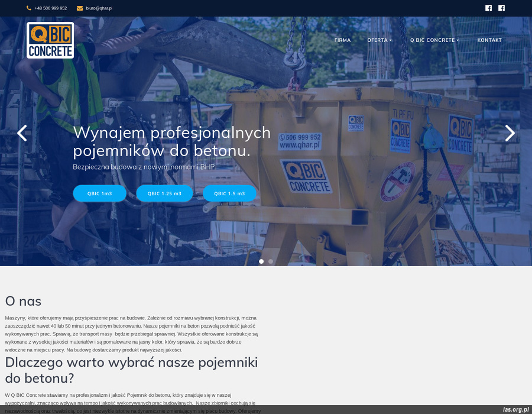The height and width of the screenshot is (414, 532).
Task: Go to previous slide with left arrow
Action: point(22,133)
